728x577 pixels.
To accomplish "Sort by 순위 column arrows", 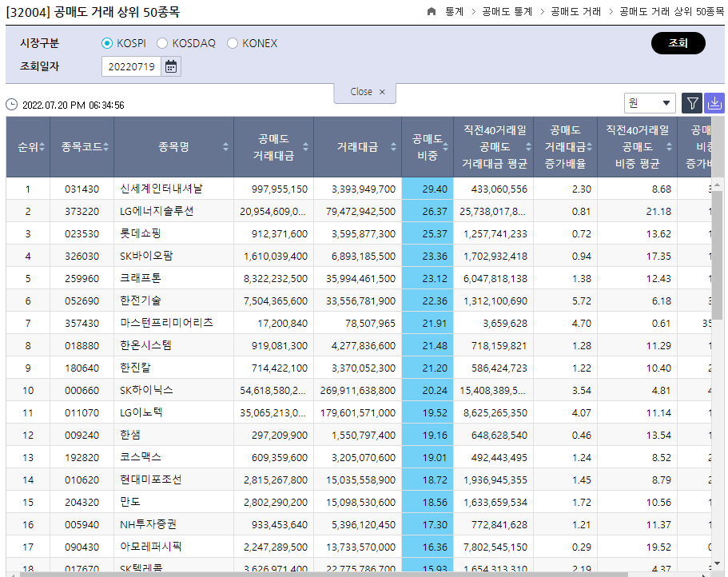I will (x=42, y=147).
